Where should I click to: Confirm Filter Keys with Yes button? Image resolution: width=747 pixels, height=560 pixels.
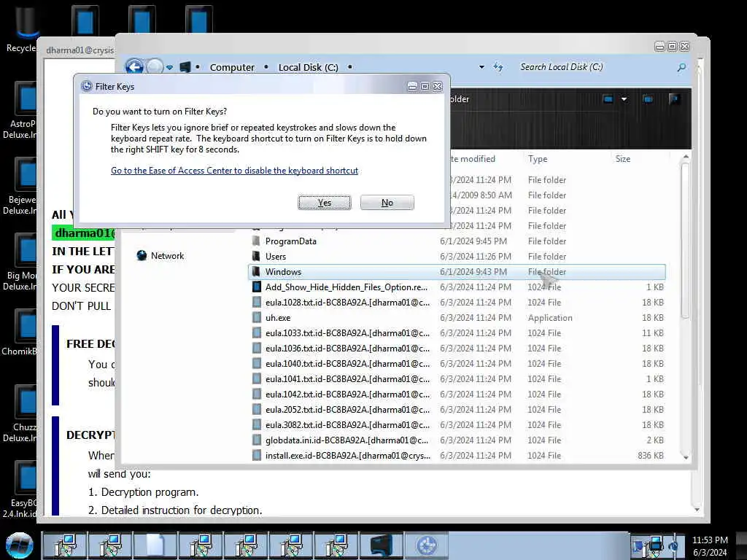325,203
